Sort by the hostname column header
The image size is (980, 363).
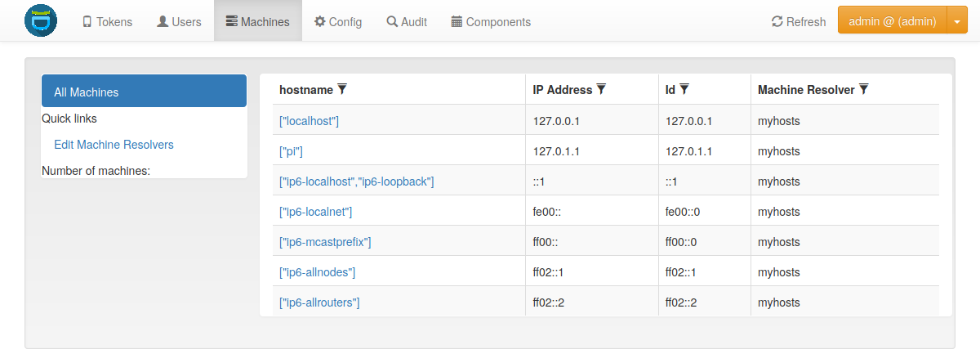coord(306,89)
